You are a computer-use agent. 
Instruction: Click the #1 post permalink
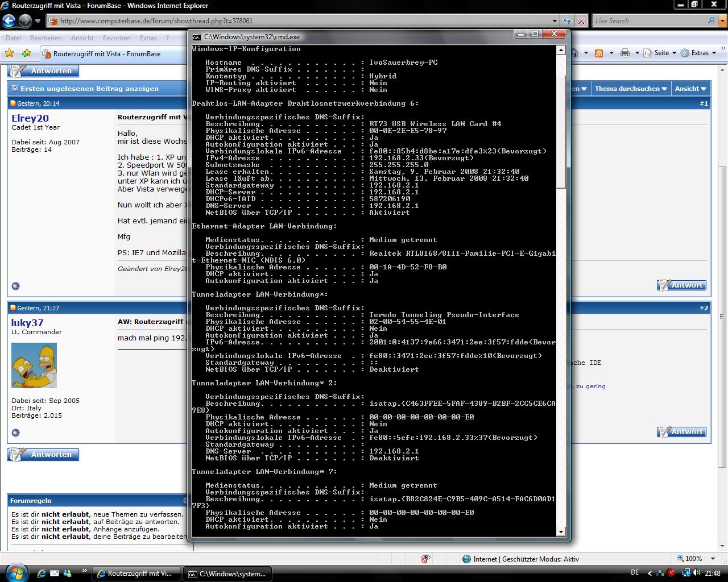[704, 103]
